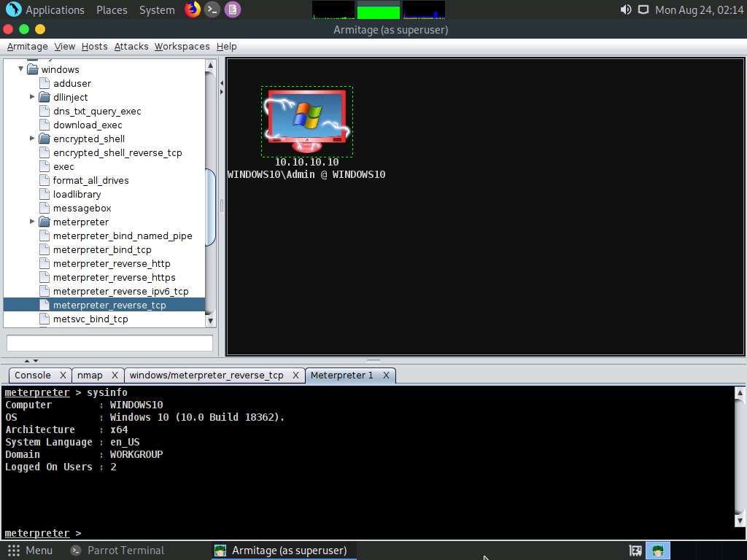Click the small down arrow on the horizontal splitter
The width and height of the screenshot is (747, 560).
coord(36,361)
